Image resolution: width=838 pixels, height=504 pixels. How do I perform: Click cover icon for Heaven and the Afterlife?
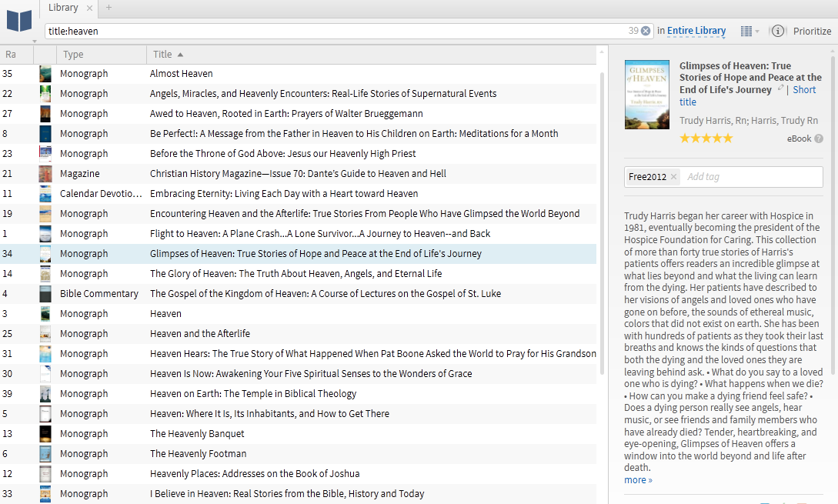pos(45,334)
